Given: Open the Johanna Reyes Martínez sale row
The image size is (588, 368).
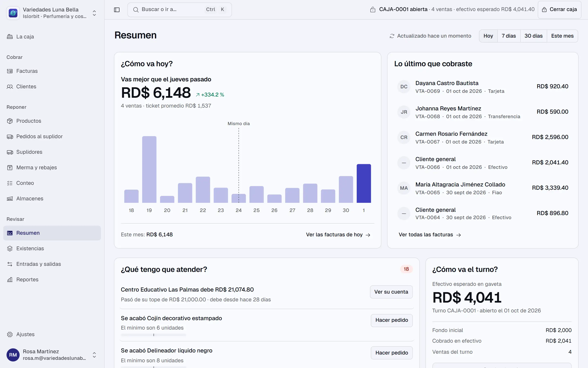Looking at the screenshot, I should (x=483, y=112).
